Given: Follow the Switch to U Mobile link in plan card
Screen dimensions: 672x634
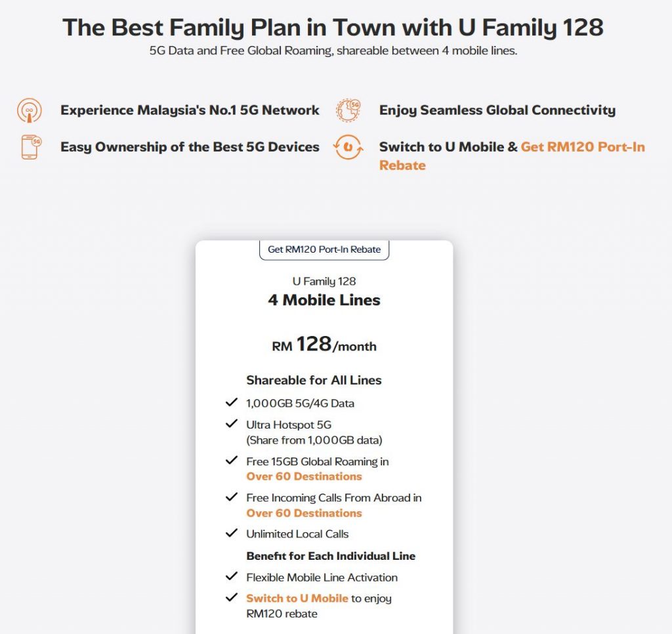Looking at the screenshot, I should (297, 598).
